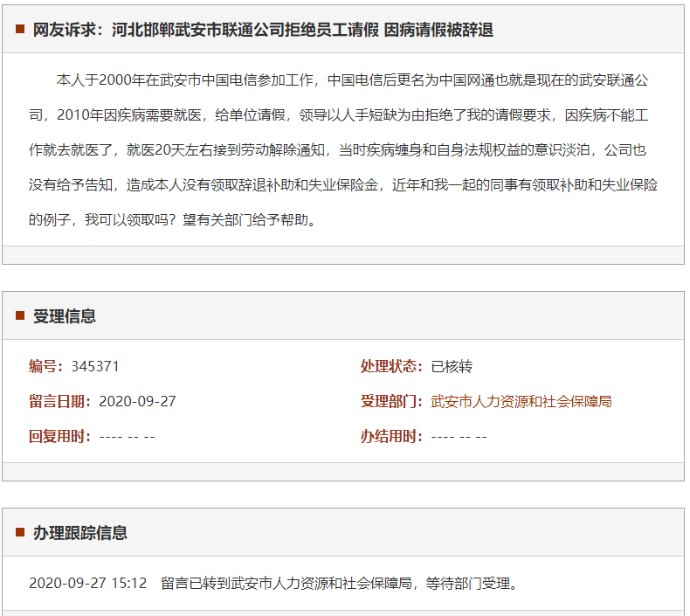Click the 受理部门 label
This screenshot has height=616, width=690.
pyautogui.click(x=391, y=402)
